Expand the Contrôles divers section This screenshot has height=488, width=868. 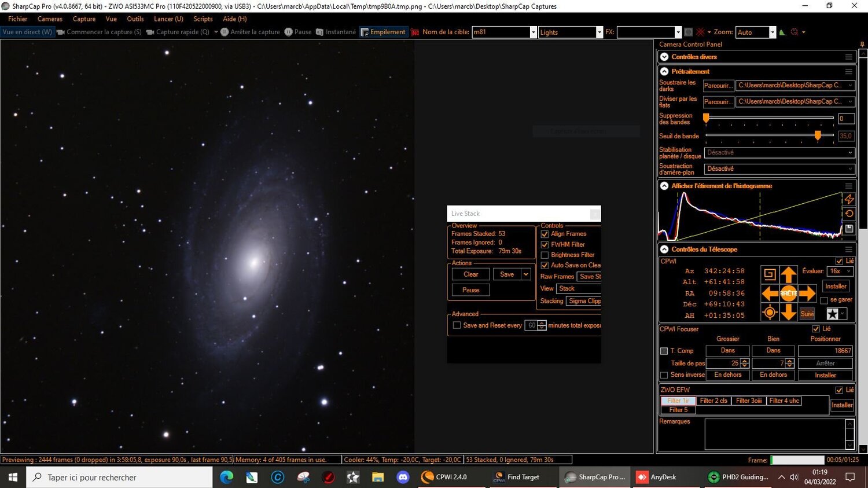click(664, 57)
